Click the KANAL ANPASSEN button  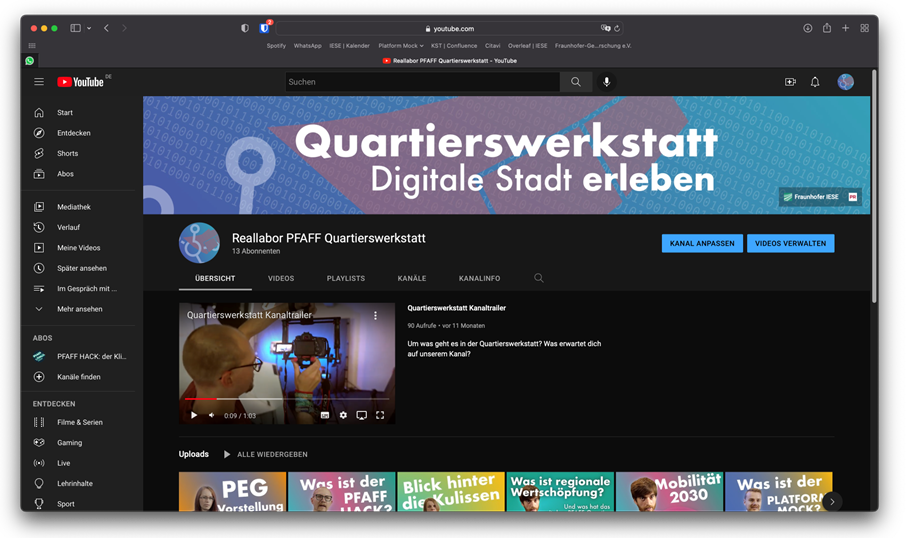click(702, 244)
